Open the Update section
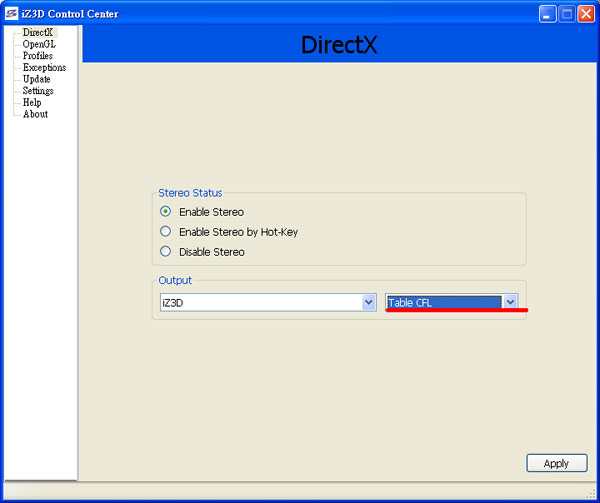 click(x=36, y=79)
